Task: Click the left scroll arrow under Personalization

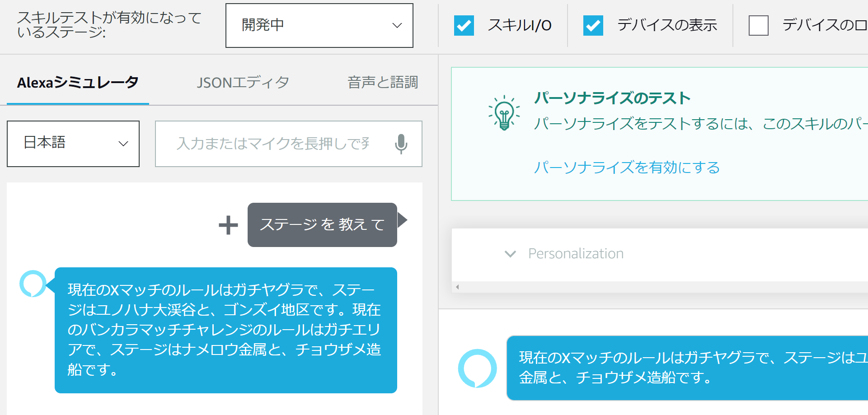Action: coord(457,287)
